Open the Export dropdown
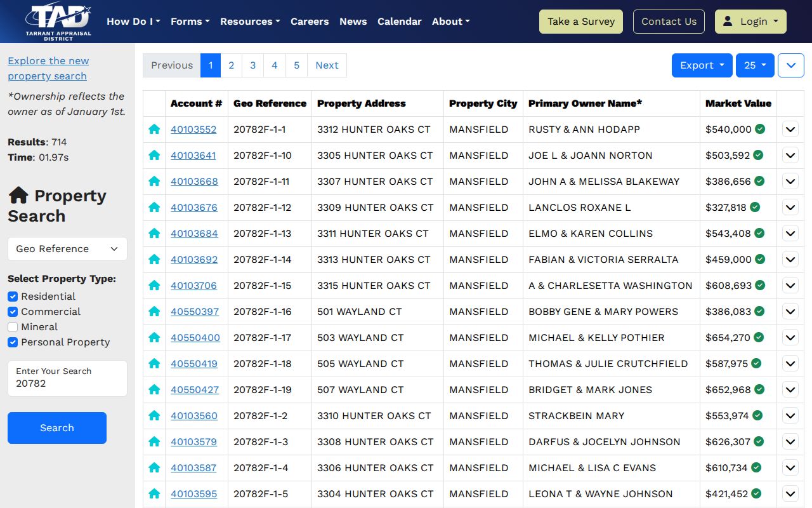 [702, 65]
